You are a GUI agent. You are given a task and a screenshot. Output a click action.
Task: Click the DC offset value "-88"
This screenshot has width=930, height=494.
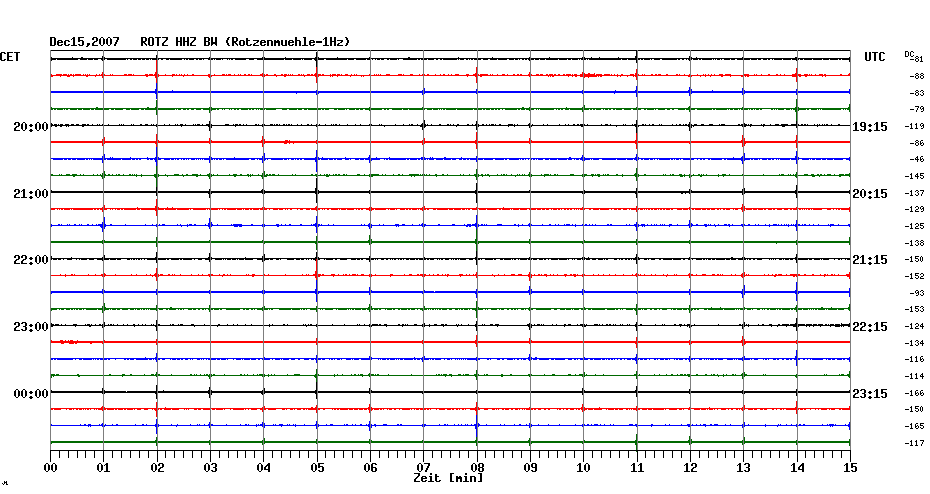pyautogui.click(x=916, y=77)
